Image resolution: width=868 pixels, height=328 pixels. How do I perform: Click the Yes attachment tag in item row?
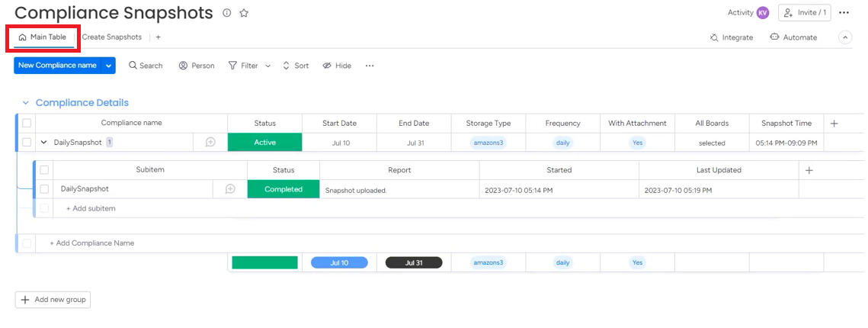638,143
